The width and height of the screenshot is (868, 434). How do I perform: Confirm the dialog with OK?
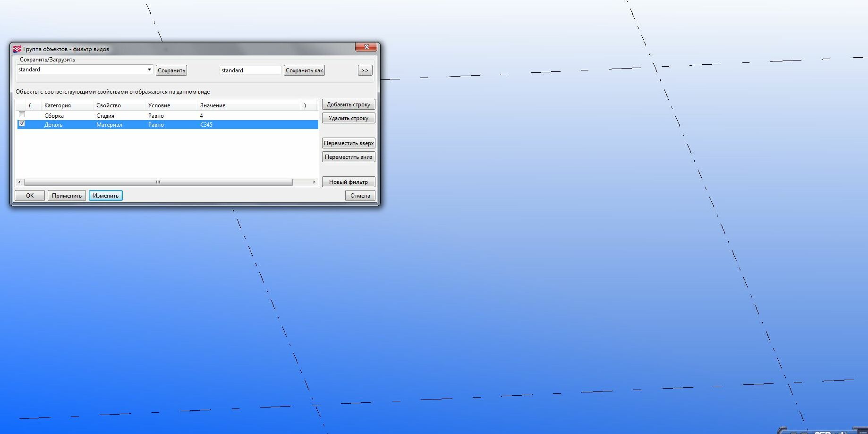coord(30,196)
